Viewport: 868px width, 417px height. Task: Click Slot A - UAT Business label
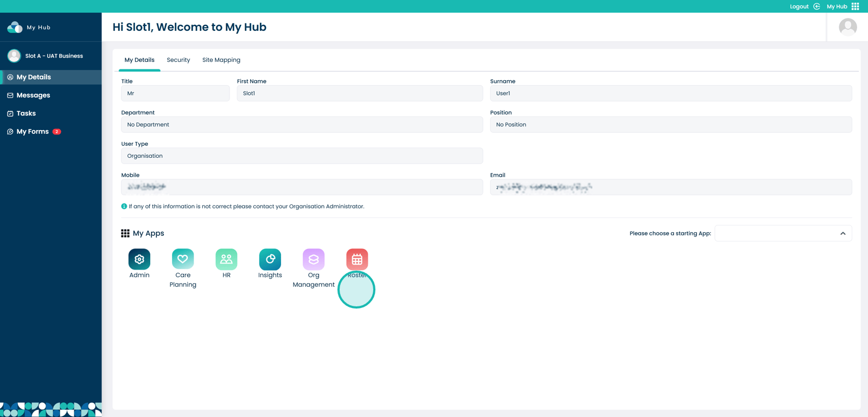(x=54, y=56)
